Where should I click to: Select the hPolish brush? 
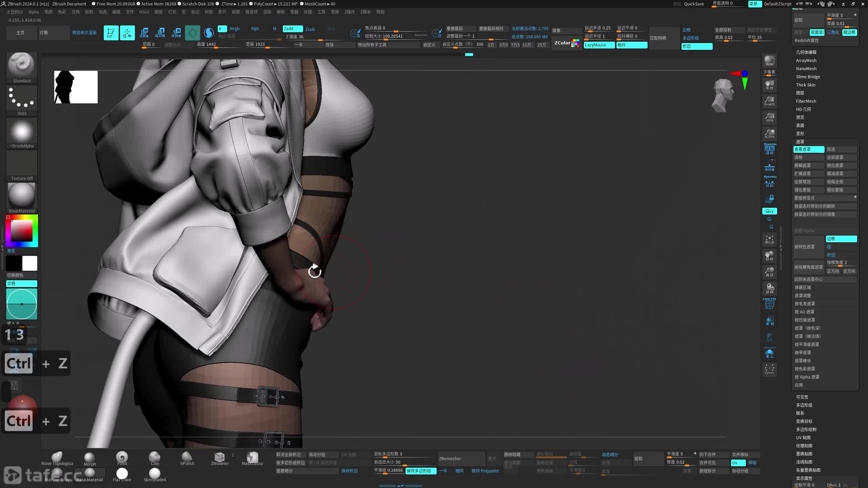click(187, 459)
